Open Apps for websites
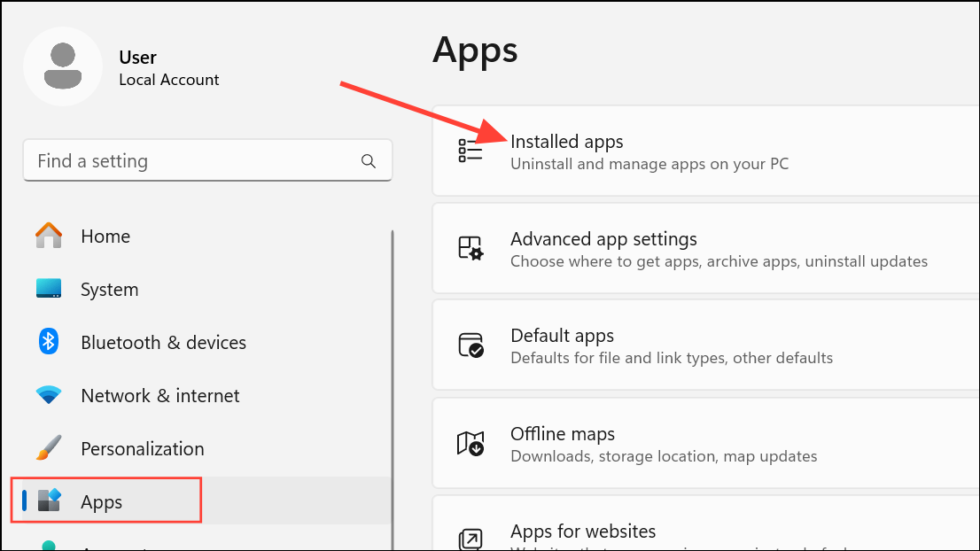980x551 pixels. pos(706,524)
